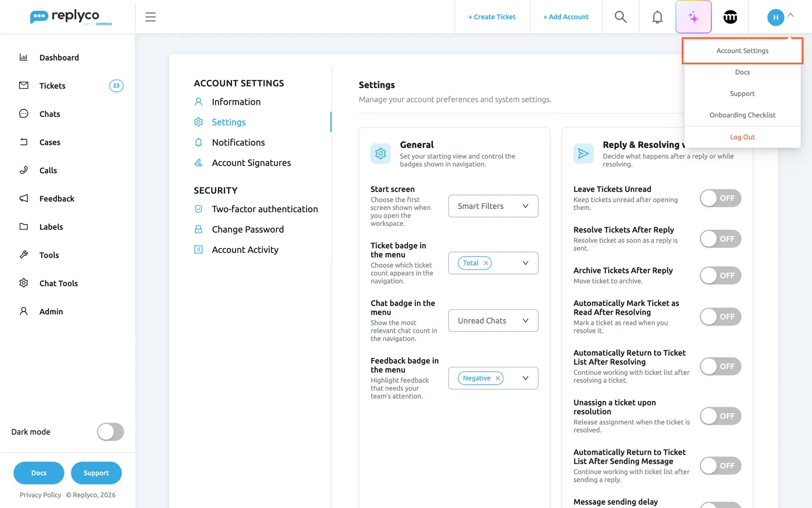Click the Cases icon in sidebar
Screen dimensions: 812x508
click(23, 142)
